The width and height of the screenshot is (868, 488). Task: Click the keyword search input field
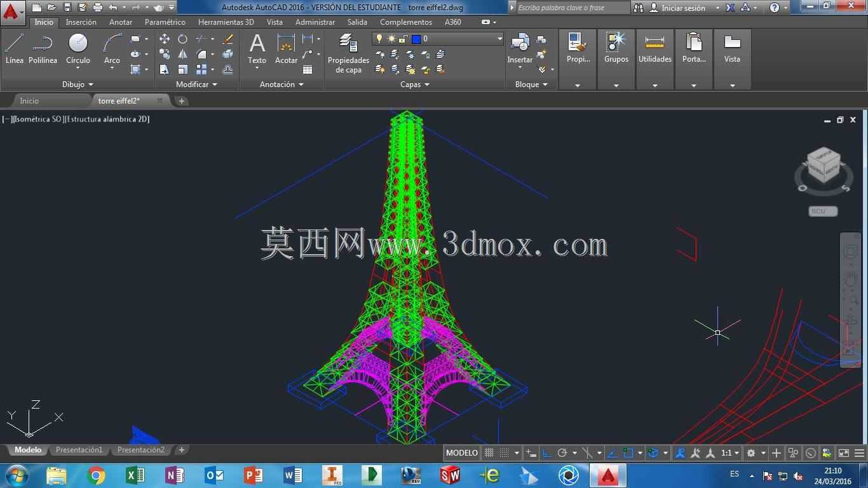[573, 8]
